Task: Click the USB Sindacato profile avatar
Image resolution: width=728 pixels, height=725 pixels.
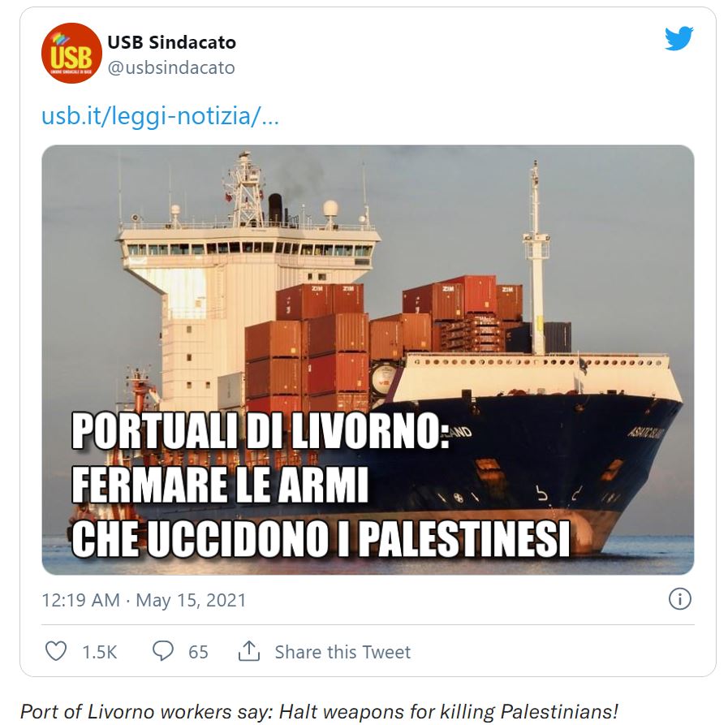Action: tap(71, 54)
